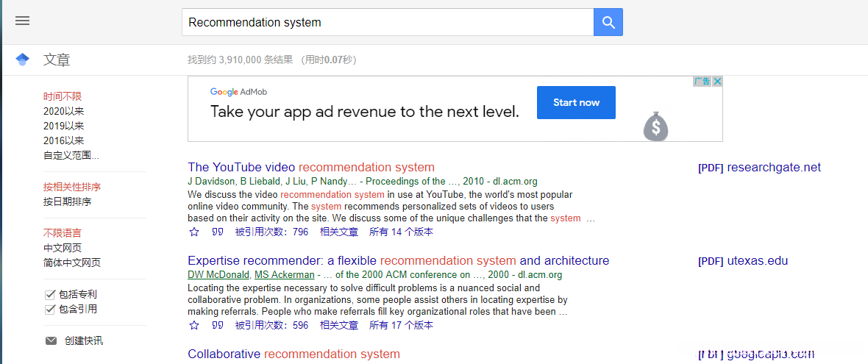Image resolution: width=868 pixels, height=364 pixels.
Task: Select the 时间不限 time filter
Action: (63, 96)
